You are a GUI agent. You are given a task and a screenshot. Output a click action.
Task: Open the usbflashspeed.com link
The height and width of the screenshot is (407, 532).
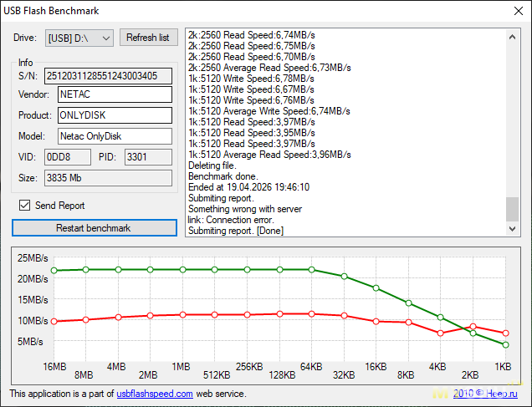[x=154, y=393]
